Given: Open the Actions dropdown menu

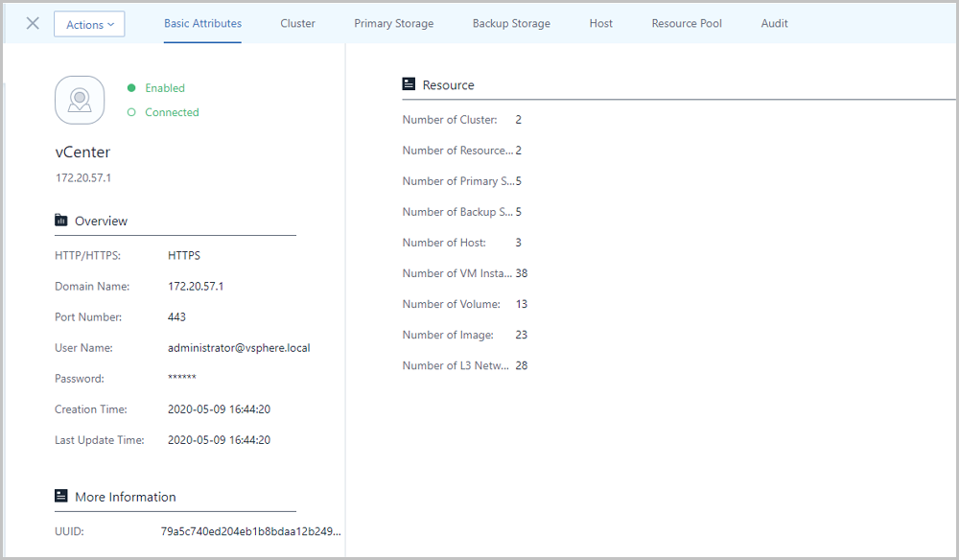Looking at the screenshot, I should pyautogui.click(x=89, y=25).
